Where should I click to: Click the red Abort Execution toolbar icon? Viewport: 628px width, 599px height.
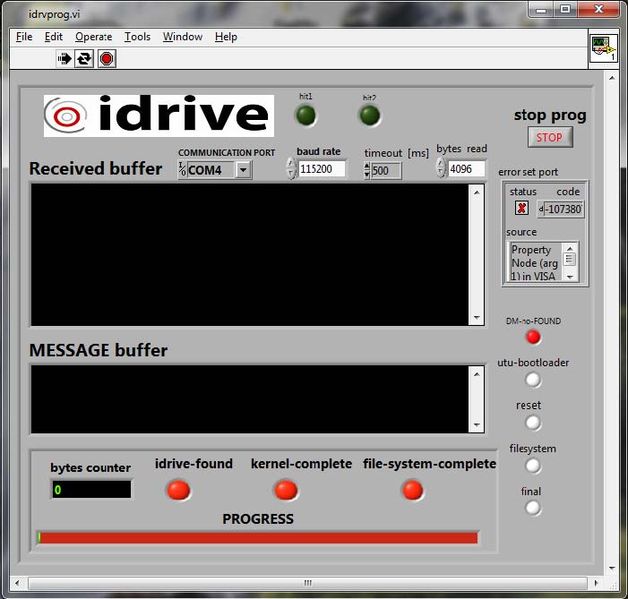106,59
